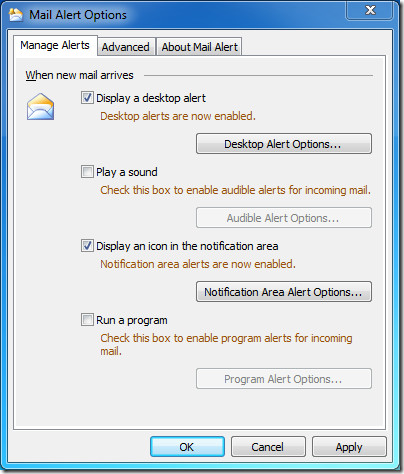Viewport: 404px width, 474px height.
Task: Uncheck Display a desktop alert
Action: pyautogui.click(x=87, y=98)
